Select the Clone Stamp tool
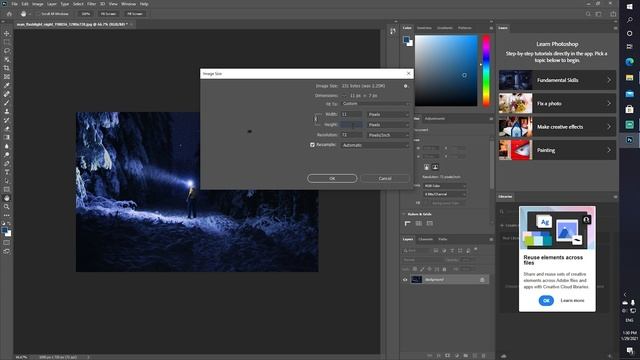The height and width of the screenshot is (360, 640). pyautogui.click(x=7, y=111)
